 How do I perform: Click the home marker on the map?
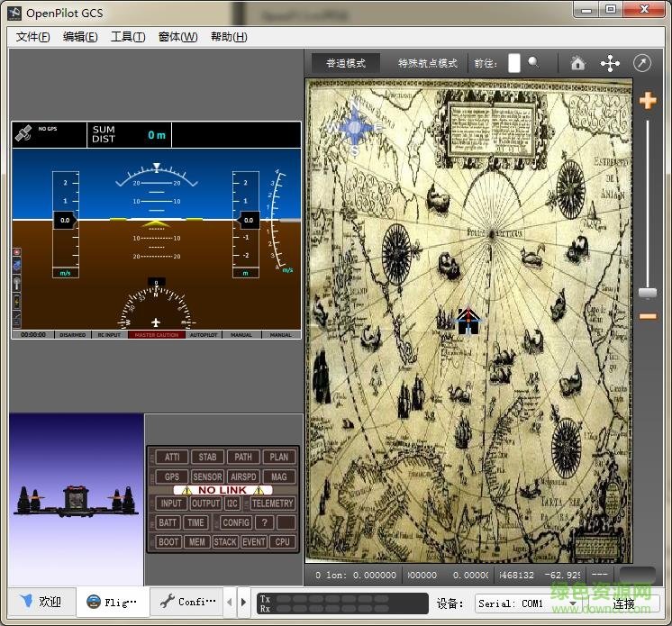click(x=468, y=321)
